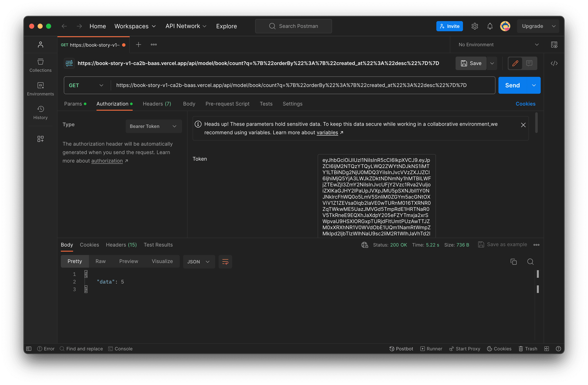Open the network information globe icon
Screen dimensions: 588x385
coord(365,245)
